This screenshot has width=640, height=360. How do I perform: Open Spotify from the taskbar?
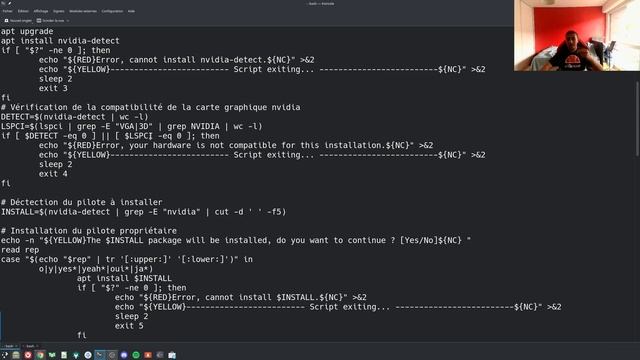pyautogui.click(x=136, y=355)
